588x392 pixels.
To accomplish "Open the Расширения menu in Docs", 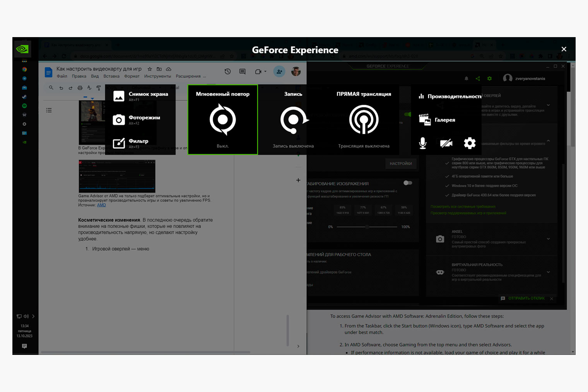I will [188, 76].
